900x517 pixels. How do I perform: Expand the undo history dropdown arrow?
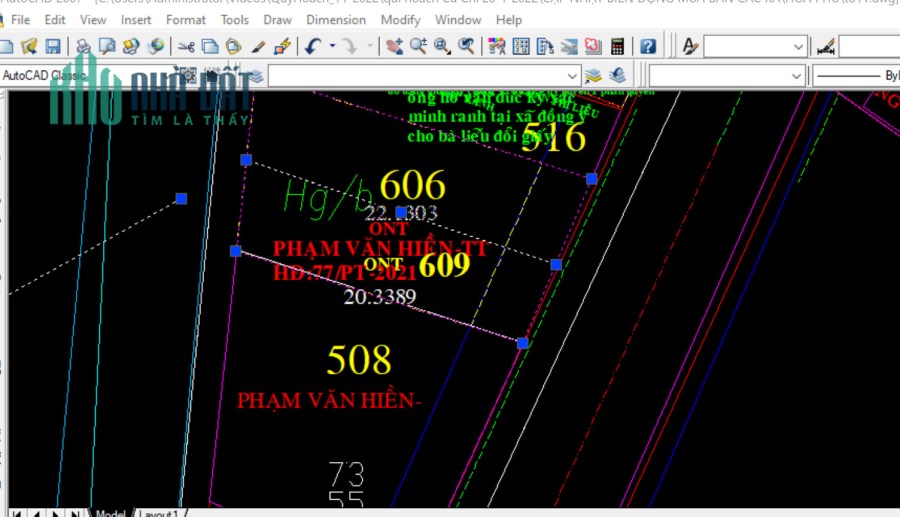(x=332, y=46)
